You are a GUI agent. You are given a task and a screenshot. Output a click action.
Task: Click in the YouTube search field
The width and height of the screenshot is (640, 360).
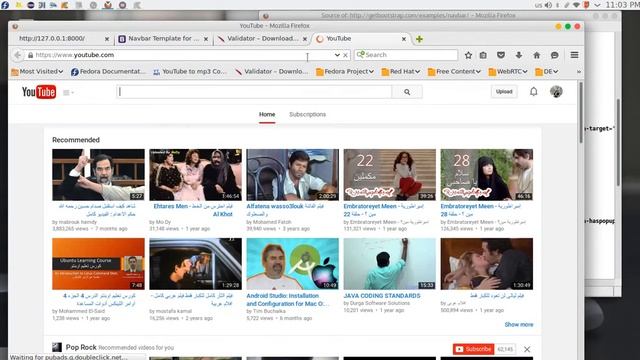coord(254,92)
